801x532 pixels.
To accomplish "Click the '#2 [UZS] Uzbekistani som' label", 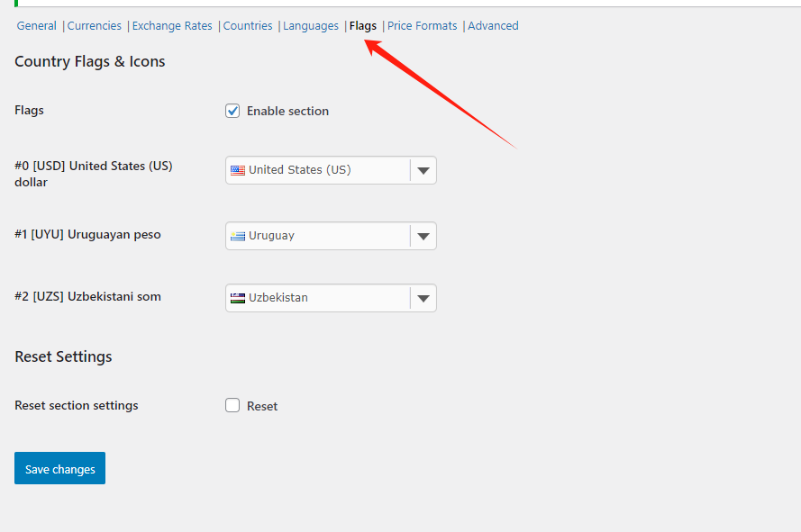I will pyautogui.click(x=87, y=297).
